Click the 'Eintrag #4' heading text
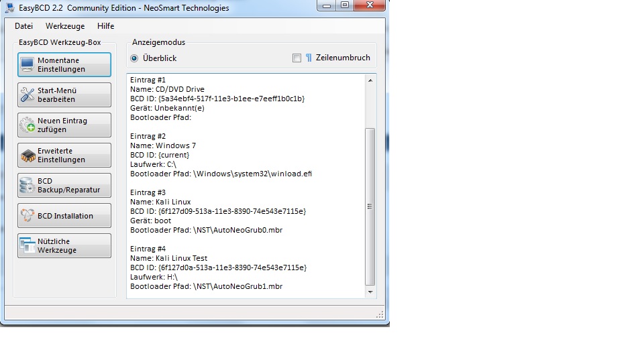Viewport: 644px width, 362px height. (148, 248)
